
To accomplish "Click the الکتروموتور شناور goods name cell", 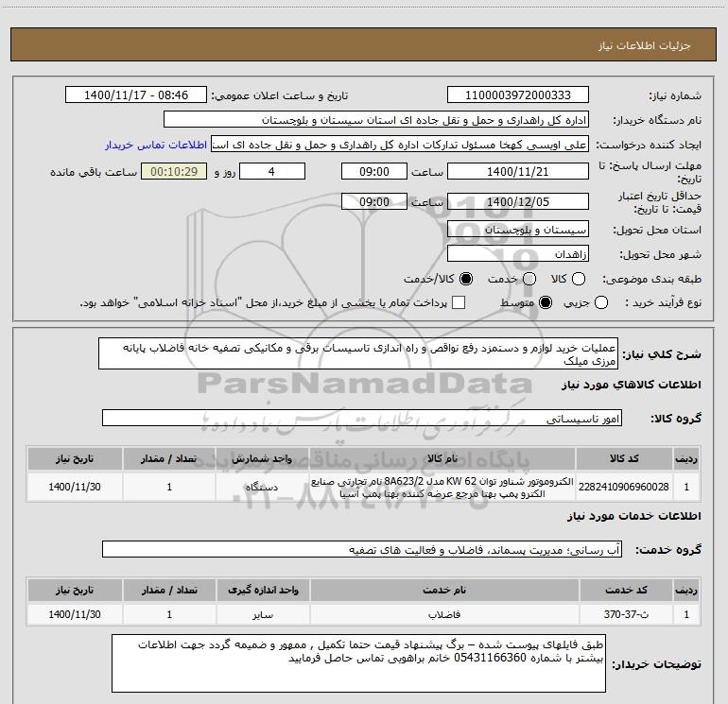I will point(442,487).
